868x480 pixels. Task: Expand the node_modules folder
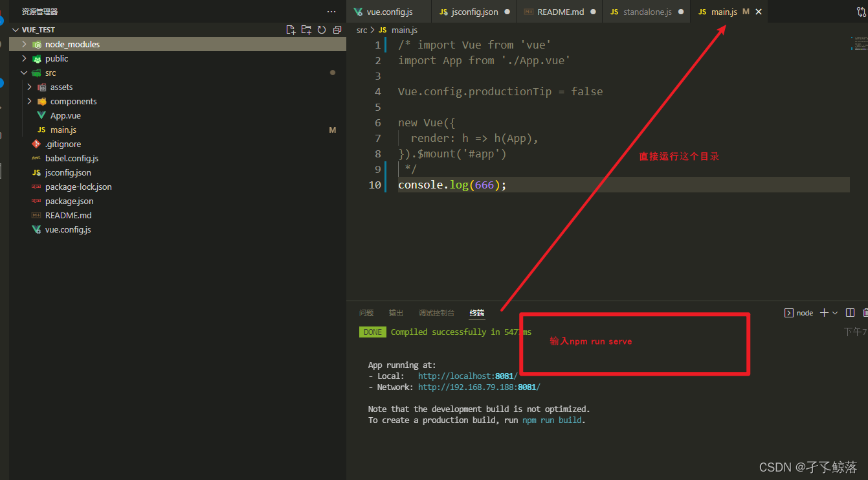coord(24,44)
